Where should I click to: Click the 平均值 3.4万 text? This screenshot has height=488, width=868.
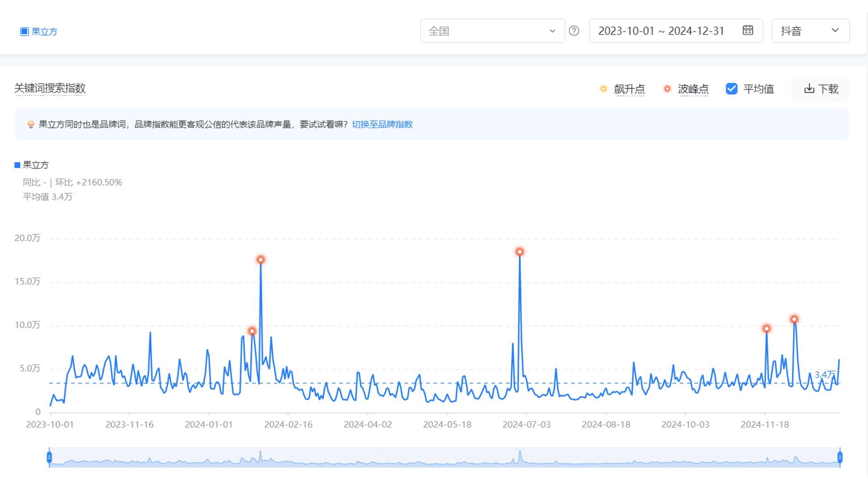click(47, 197)
